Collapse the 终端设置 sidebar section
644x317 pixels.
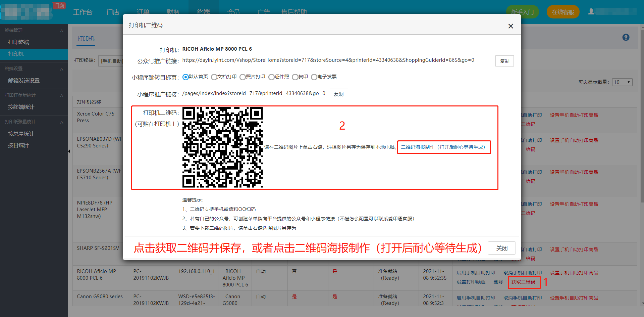(62, 69)
